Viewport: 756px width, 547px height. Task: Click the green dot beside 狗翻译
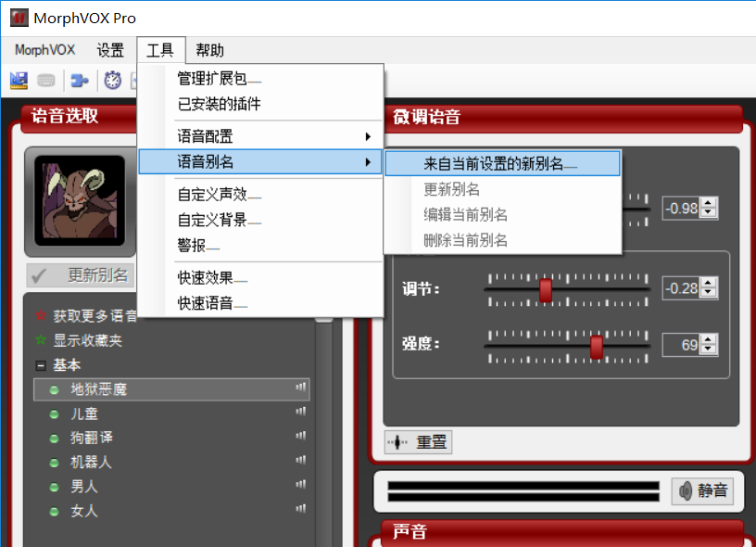54,439
